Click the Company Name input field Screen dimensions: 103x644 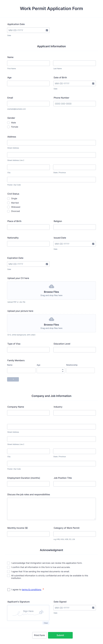[28, 413]
